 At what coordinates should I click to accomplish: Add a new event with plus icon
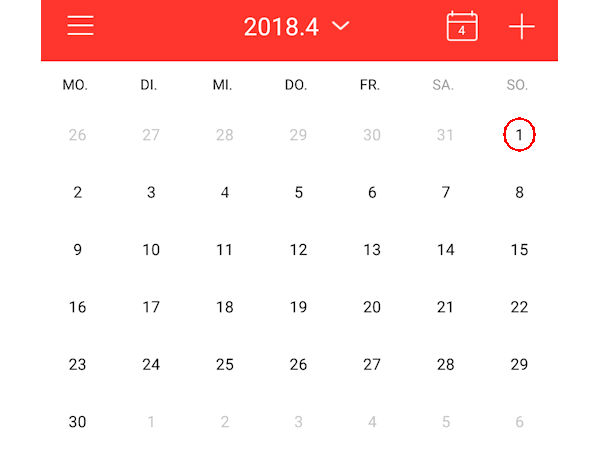pyautogui.click(x=522, y=26)
